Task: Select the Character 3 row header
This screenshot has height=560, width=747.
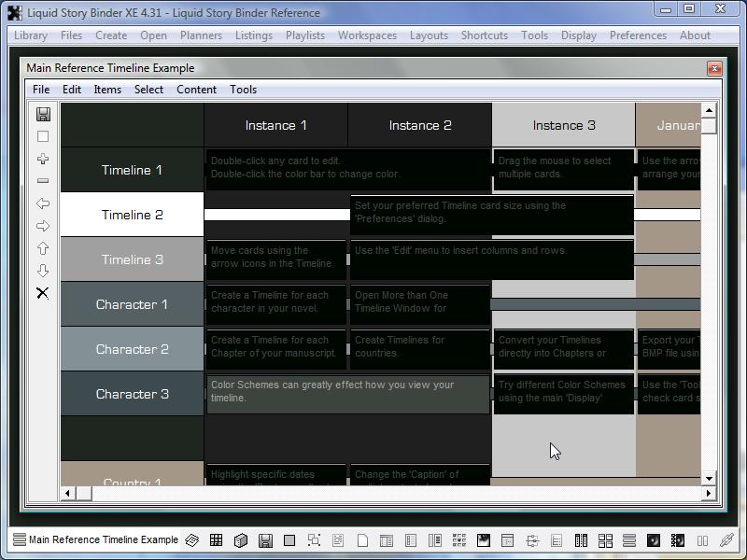Action: point(132,394)
